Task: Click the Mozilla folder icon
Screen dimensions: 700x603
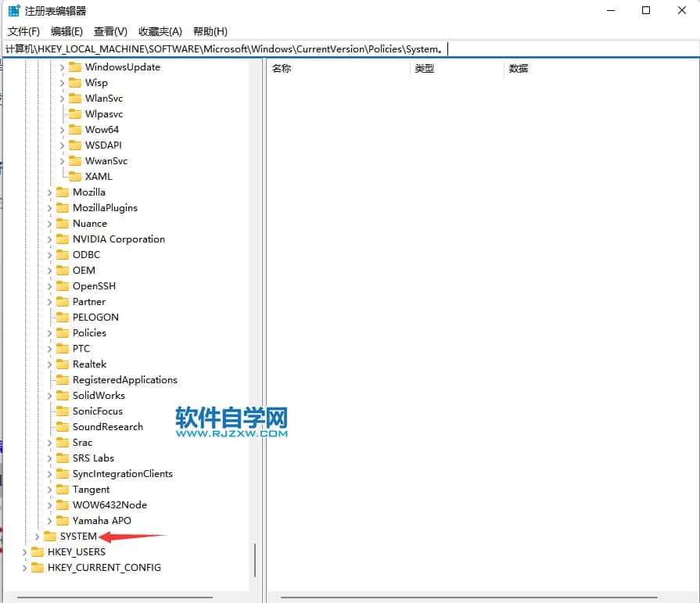Action: [x=63, y=192]
